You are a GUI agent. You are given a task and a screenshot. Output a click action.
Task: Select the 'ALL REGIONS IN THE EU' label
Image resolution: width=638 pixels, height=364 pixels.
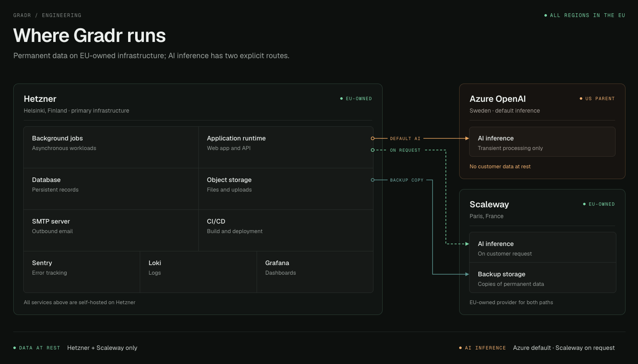(585, 15)
